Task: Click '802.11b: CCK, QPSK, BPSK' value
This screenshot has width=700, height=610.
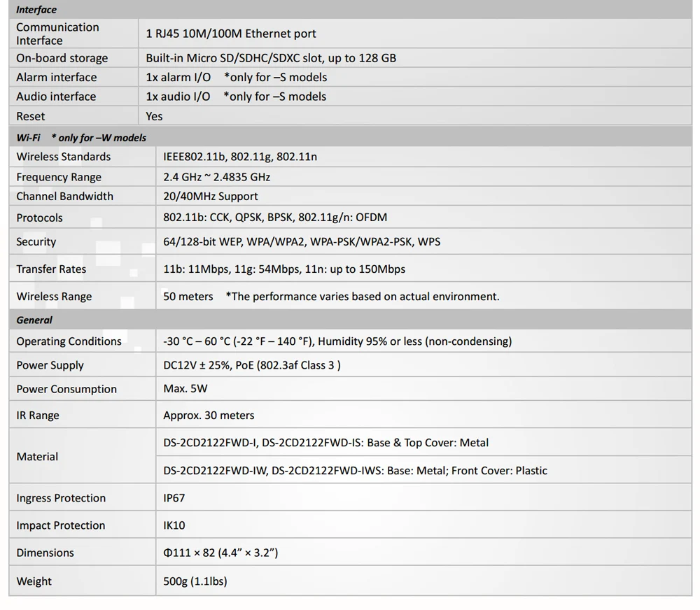Action: point(275,218)
